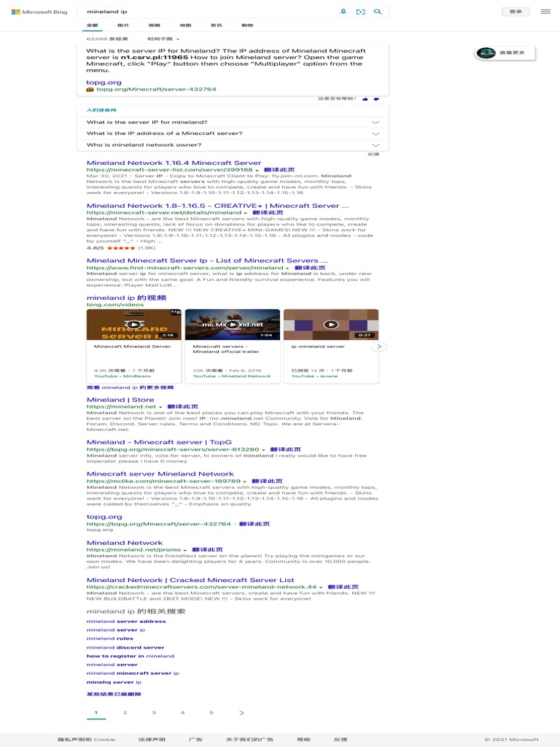Switch to the 视频 tab
The image size is (560, 747).
[155, 26]
